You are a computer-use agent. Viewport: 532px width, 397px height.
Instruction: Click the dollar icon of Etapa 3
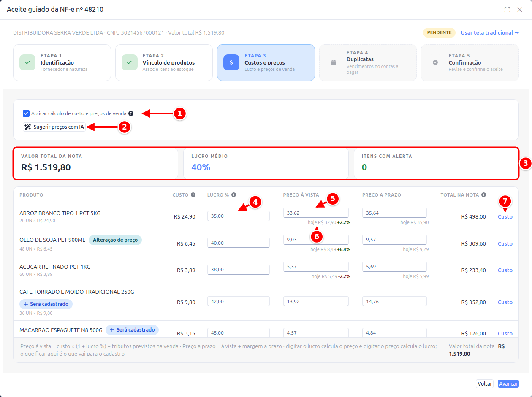pyautogui.click(x=231, y=62)
